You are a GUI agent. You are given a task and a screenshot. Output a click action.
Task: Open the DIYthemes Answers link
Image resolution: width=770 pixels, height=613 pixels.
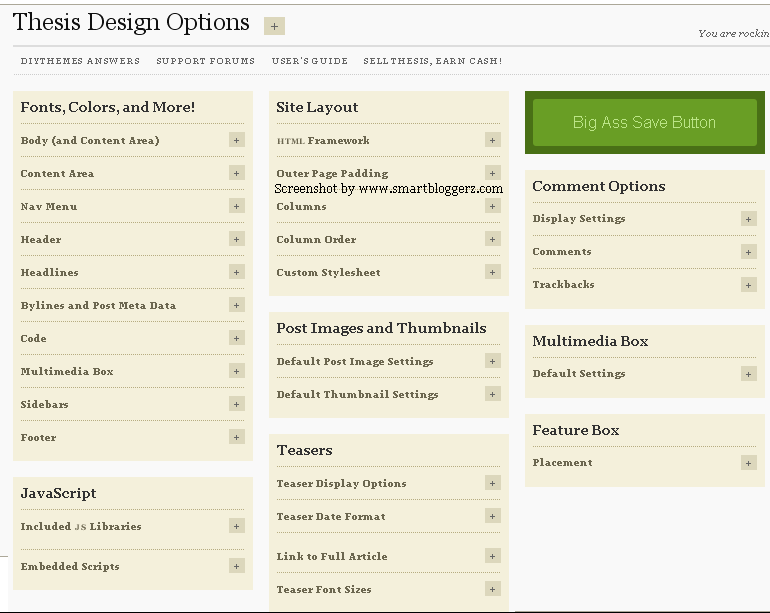[x=80, y=61]
